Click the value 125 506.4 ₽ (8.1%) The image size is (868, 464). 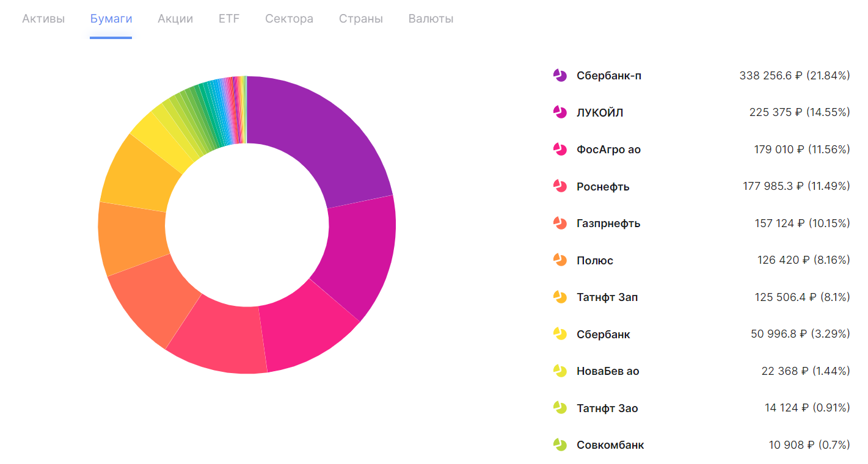[x=803, y=297]
